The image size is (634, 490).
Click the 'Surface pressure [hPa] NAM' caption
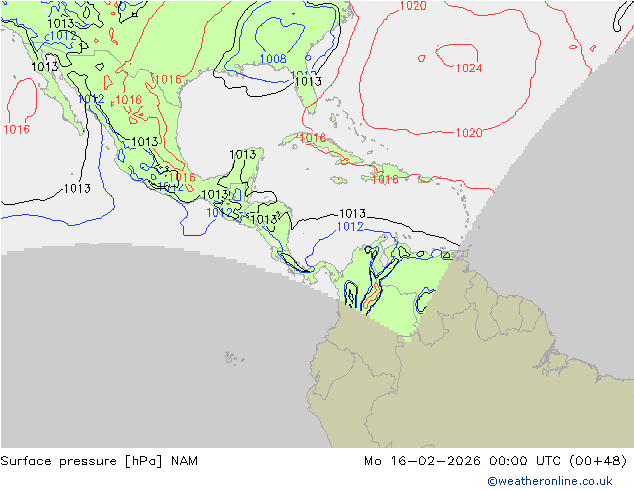(x=99, y=461)
